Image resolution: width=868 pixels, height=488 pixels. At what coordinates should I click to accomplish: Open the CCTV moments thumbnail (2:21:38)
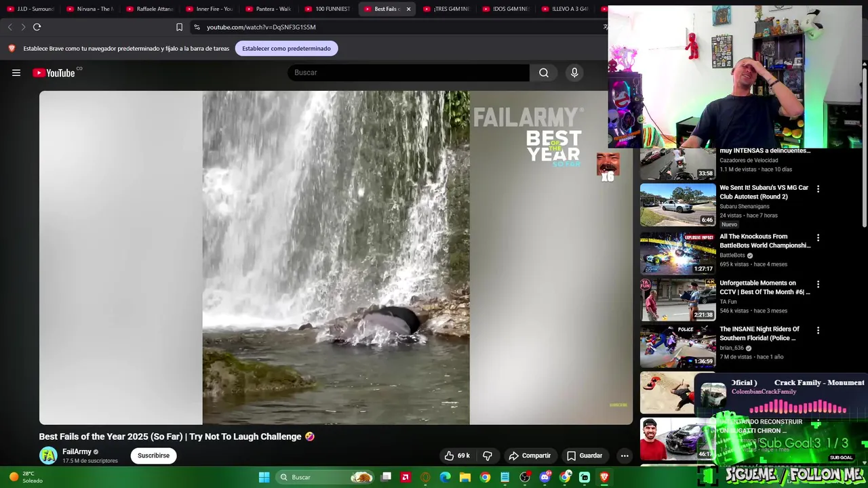click(x=677, y=299)
